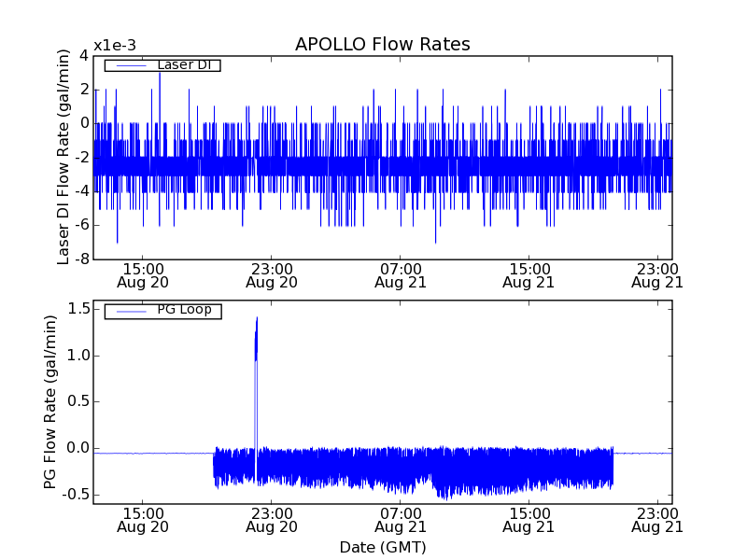This screenshot has height=560, width=747.
Task: Click the Date (GMT) x-axis label
Action: tap(382, 546)
